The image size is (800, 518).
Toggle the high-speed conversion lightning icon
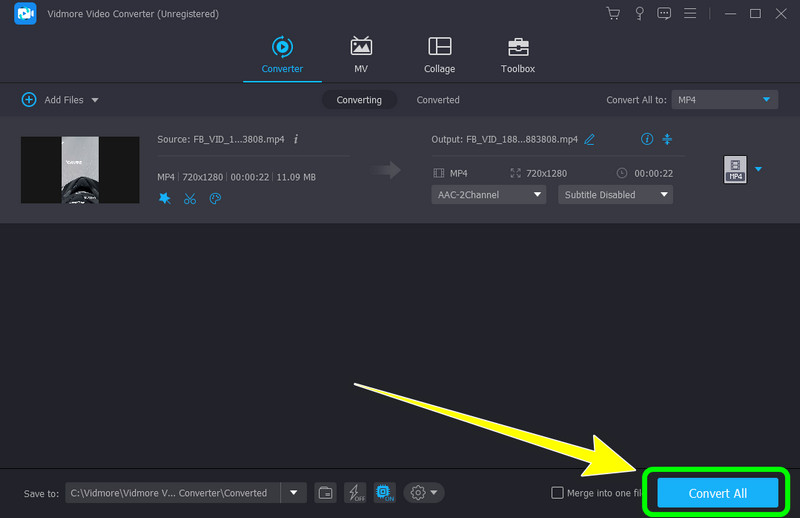(355, 492)
